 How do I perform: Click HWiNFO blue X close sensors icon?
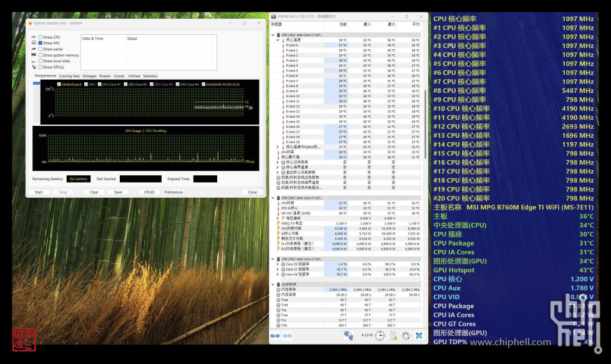point(419,335)
